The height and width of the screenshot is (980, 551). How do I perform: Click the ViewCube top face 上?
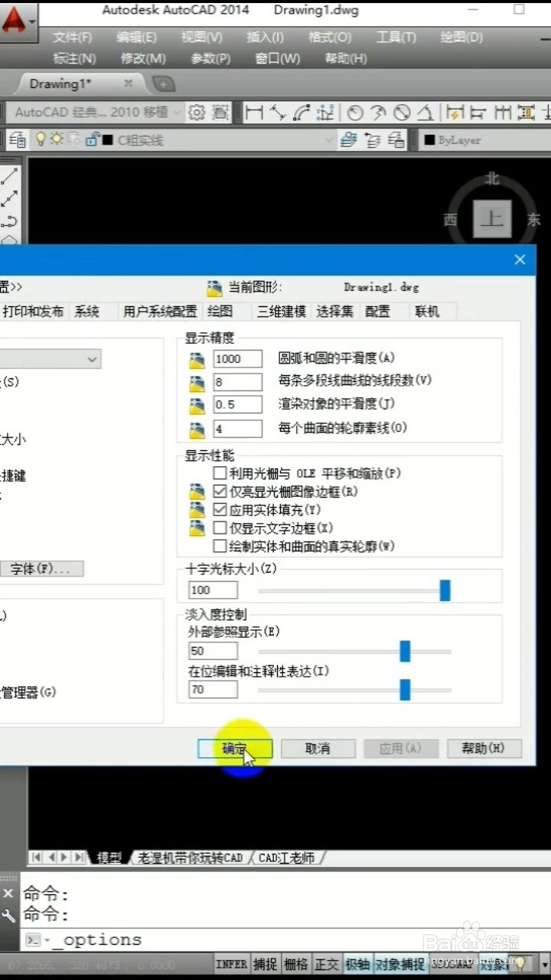tap(491, 220)
